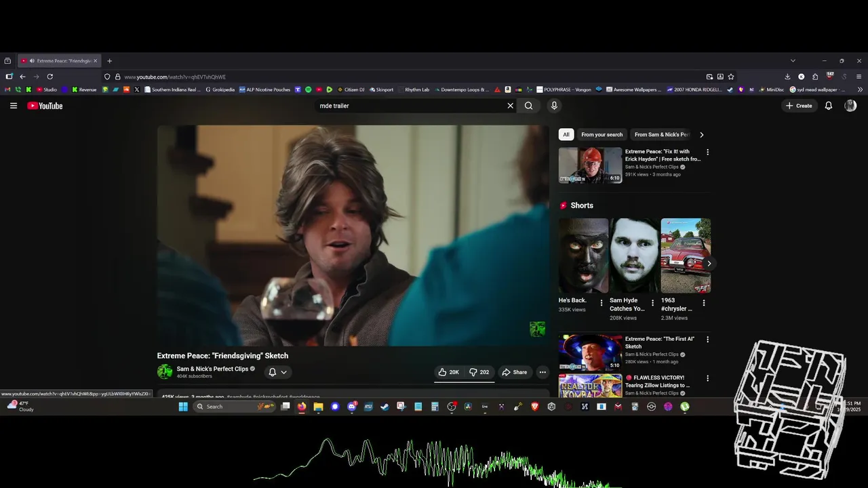Open the Skinport bookmark

pos(381,89)
